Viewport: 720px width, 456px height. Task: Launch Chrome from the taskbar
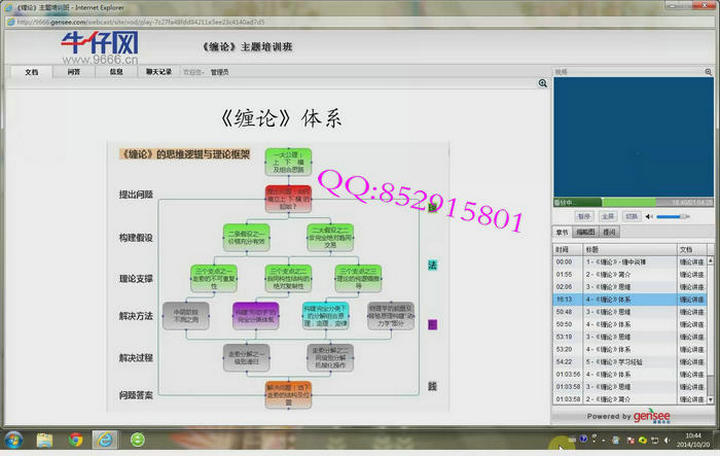76,440
